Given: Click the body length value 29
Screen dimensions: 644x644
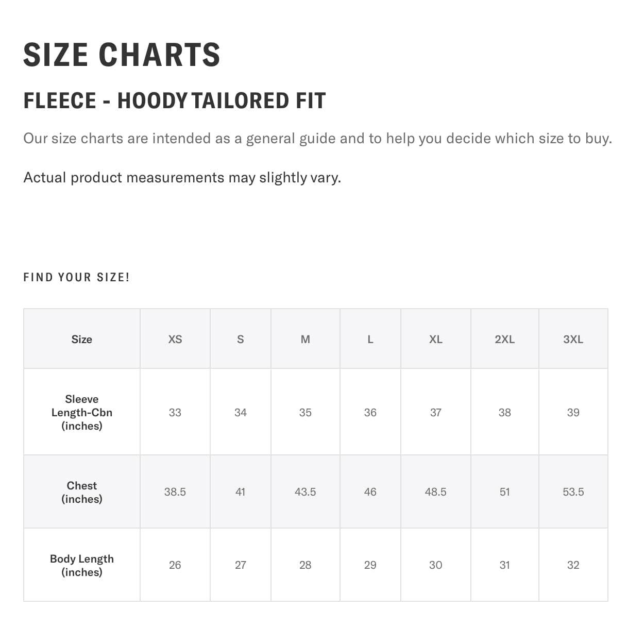Looking at the screenshot, I should pos(370,565).
